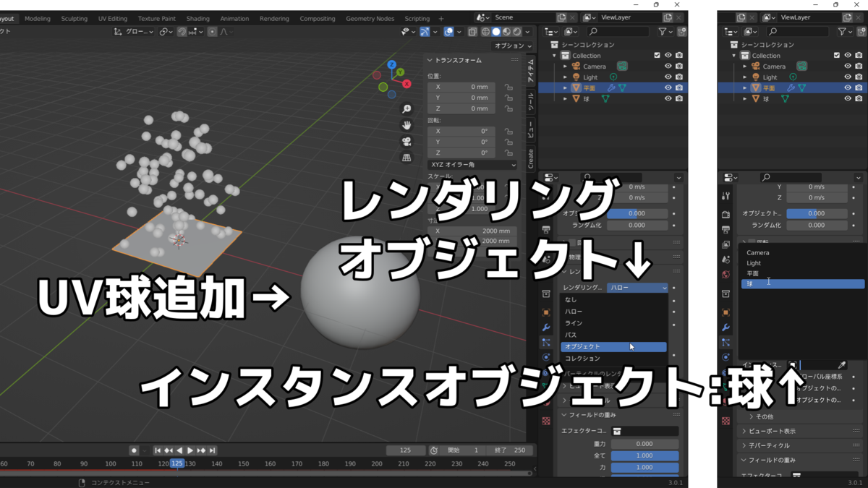Open the オプション dropdown in the viewport
The width and height of the screenshot is (868, 488).
pos(513,46)
